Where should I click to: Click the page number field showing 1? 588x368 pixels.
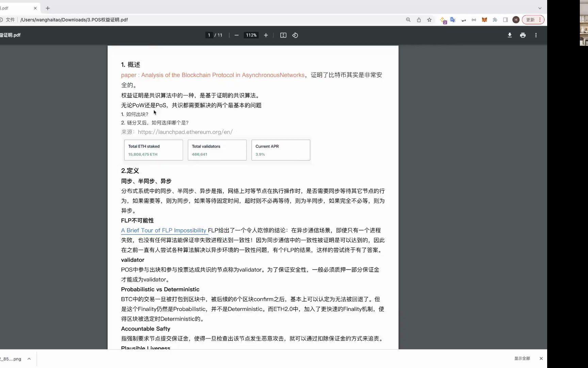tap(209, 35)
